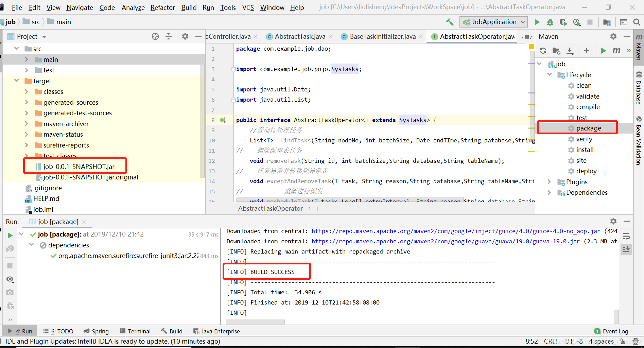Open the Refactor menu
Screen dimensions: 644x348
[x=163, y=7]
